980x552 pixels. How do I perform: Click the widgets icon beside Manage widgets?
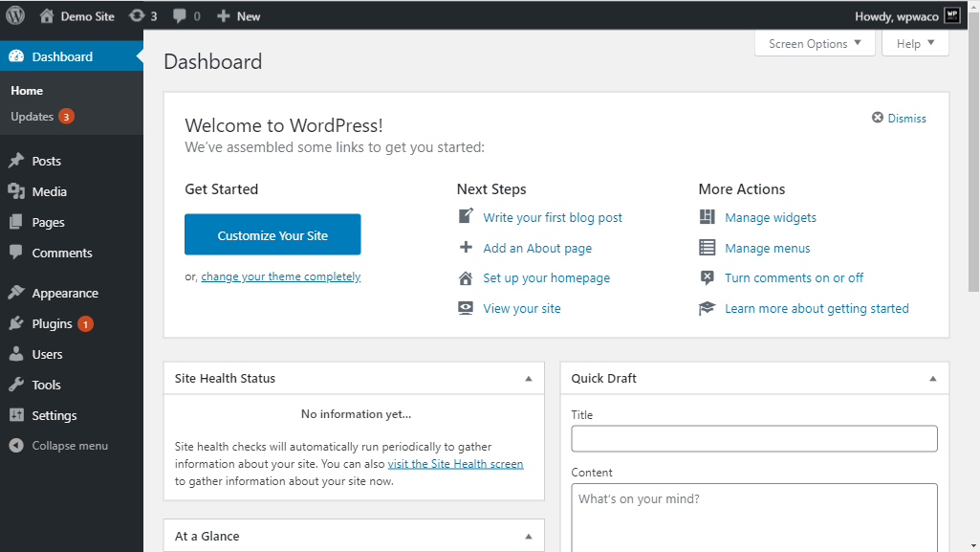(707, 217)
